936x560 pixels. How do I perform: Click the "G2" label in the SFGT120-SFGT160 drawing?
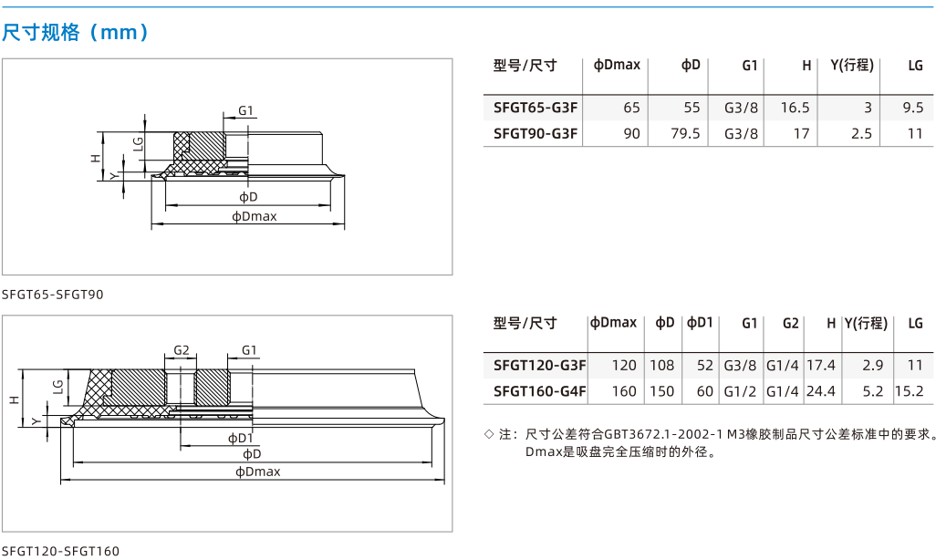(182, 350)
